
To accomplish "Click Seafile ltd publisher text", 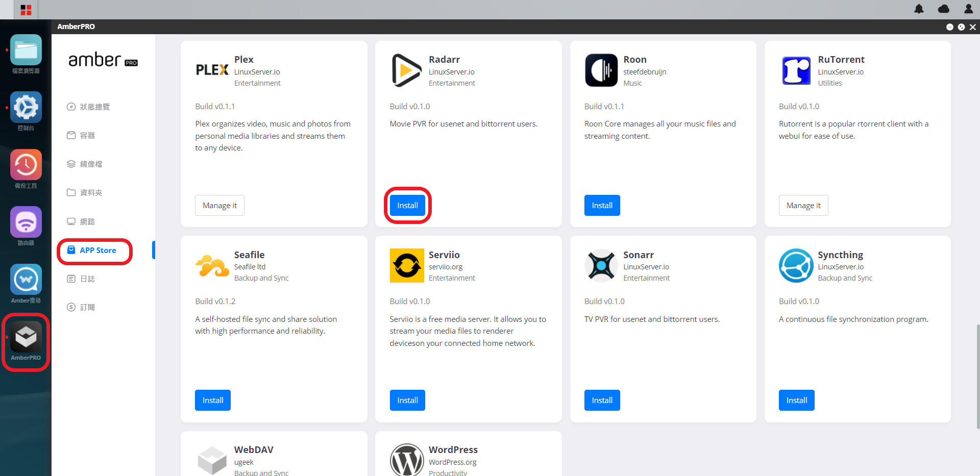I will pyautogui.click(x=250, y=267).
